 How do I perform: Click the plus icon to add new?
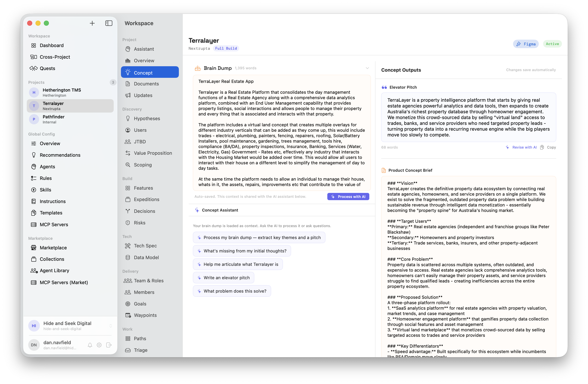[92, 23]
